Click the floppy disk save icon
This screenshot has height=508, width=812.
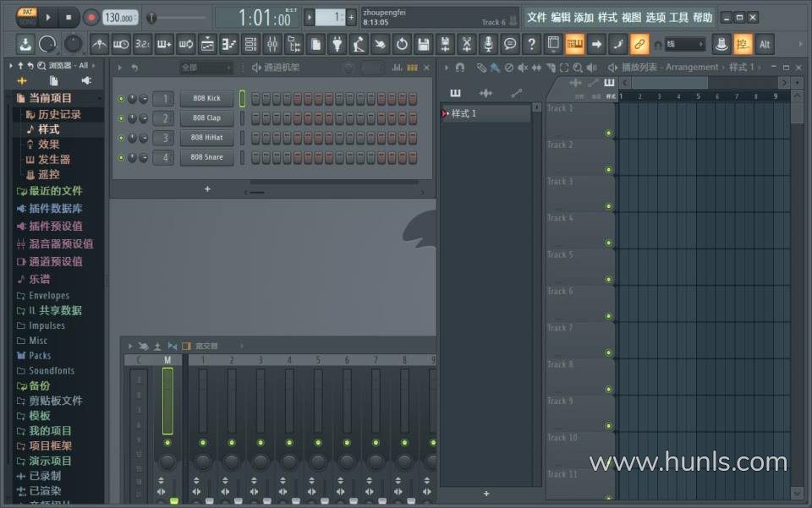424,45
